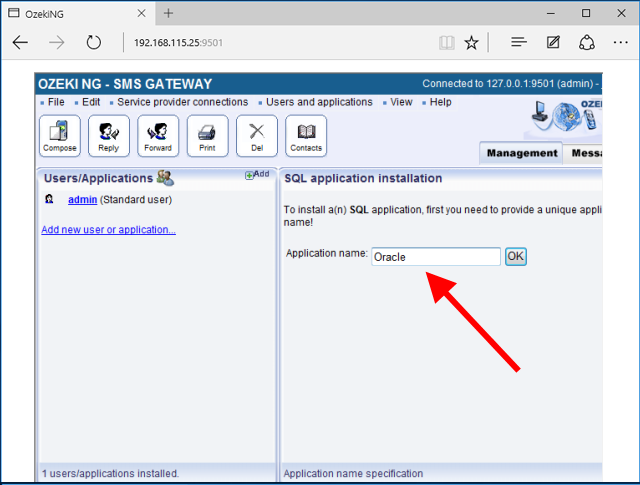This screenshot has height=485, width=640.
Task: Click the Add icon in Users/Applications header
Action: tap(257, 175)
